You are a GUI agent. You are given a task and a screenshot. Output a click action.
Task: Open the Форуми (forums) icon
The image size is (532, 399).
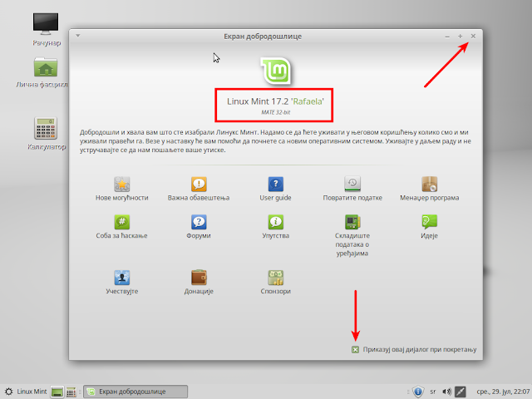click(x=199, y=222)
